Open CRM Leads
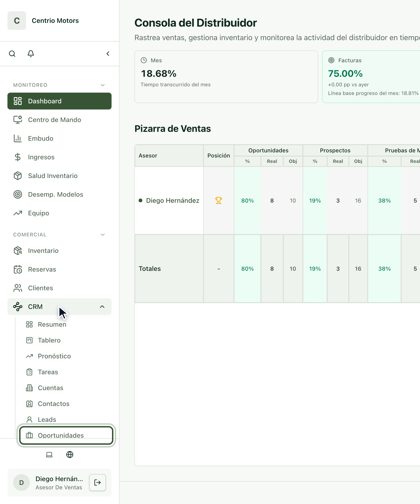Viewport: 420px width, 504px height. [x=66, y=420]
